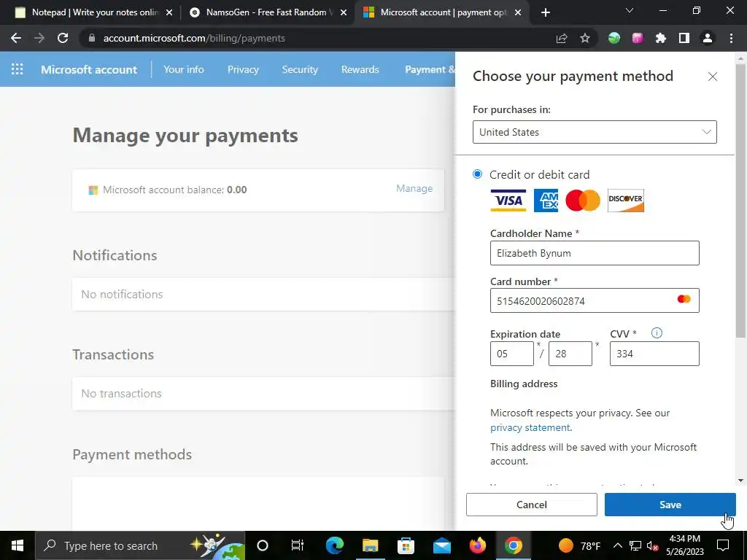
Task: Click the Discover card logo
Action: point(625,201)
